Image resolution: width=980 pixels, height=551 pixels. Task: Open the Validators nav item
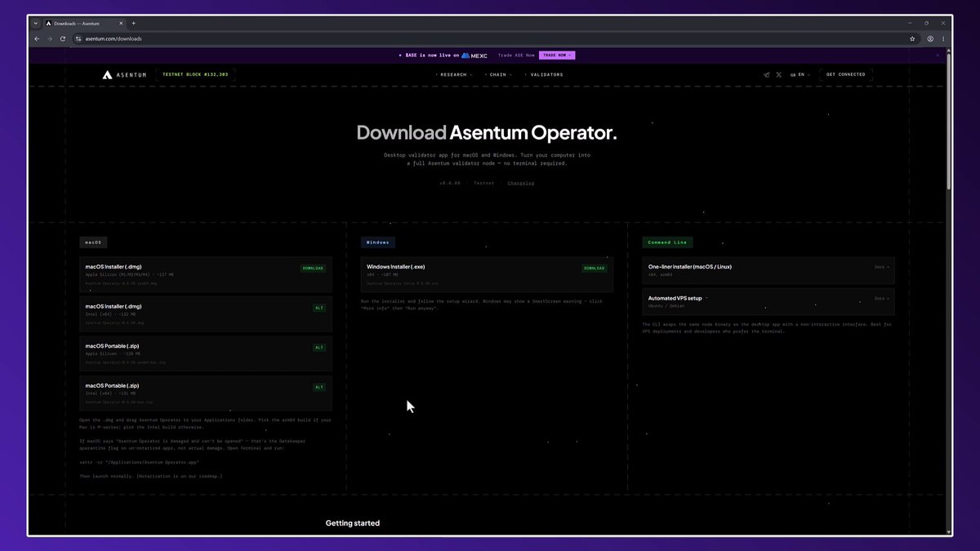545,74
